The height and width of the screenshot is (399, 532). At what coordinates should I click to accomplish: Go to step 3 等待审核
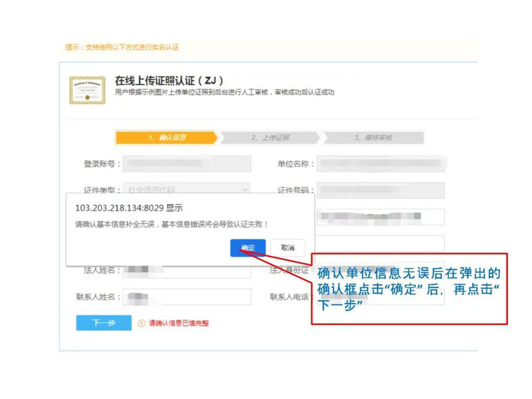click(372, 138)
